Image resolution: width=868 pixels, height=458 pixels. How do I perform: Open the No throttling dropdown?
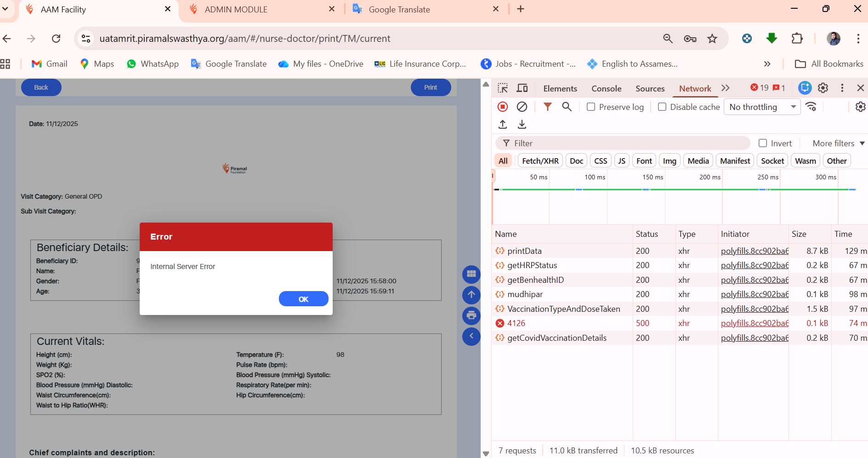762,107
